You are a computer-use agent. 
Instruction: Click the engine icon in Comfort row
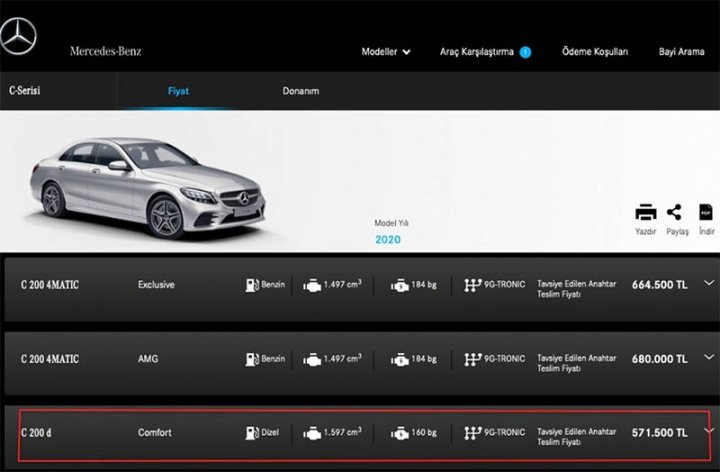pyautogui.click(x=312, y=433)
